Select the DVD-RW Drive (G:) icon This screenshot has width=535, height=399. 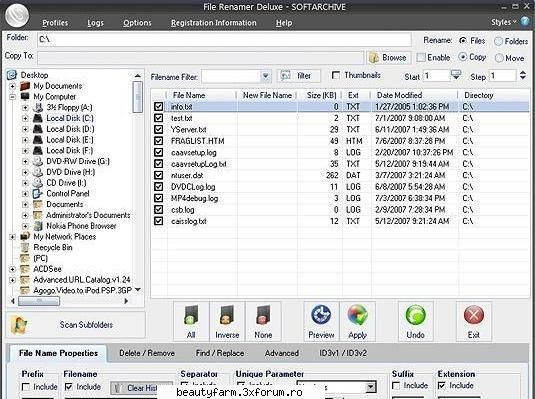pyautogui.click(x=38, y=161)
